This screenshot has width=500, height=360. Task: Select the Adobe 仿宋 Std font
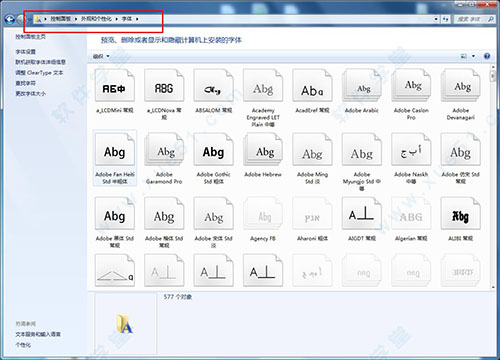click(461, 149)
